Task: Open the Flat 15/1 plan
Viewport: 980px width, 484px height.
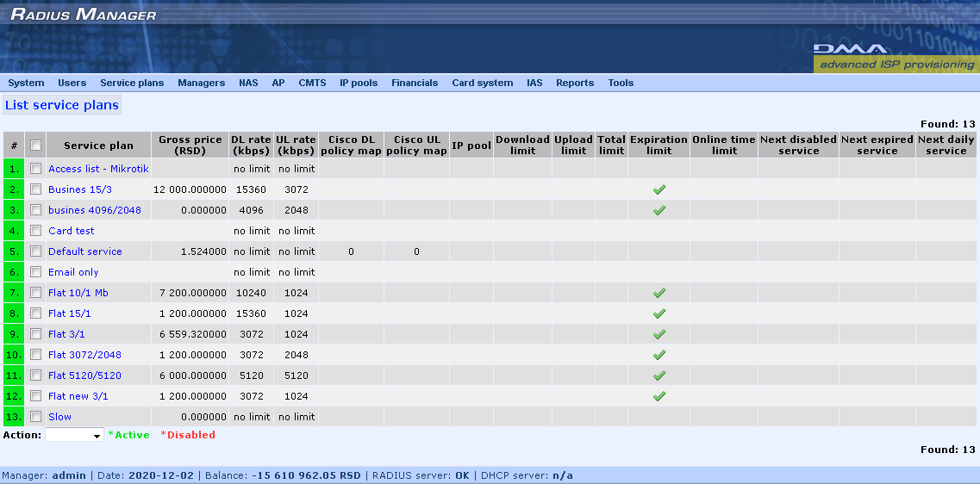Action: point(69,313)
